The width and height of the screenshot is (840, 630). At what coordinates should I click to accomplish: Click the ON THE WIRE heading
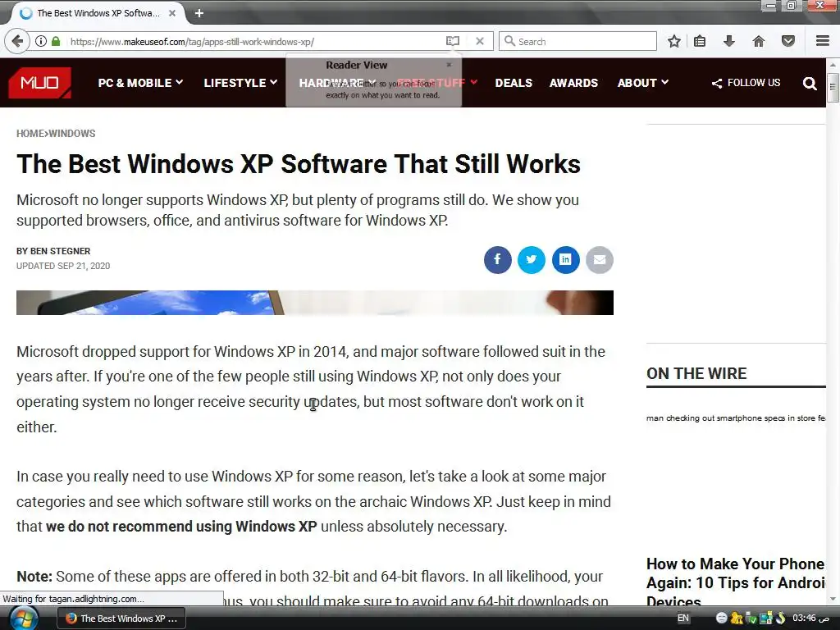click(x=696, y=373)
